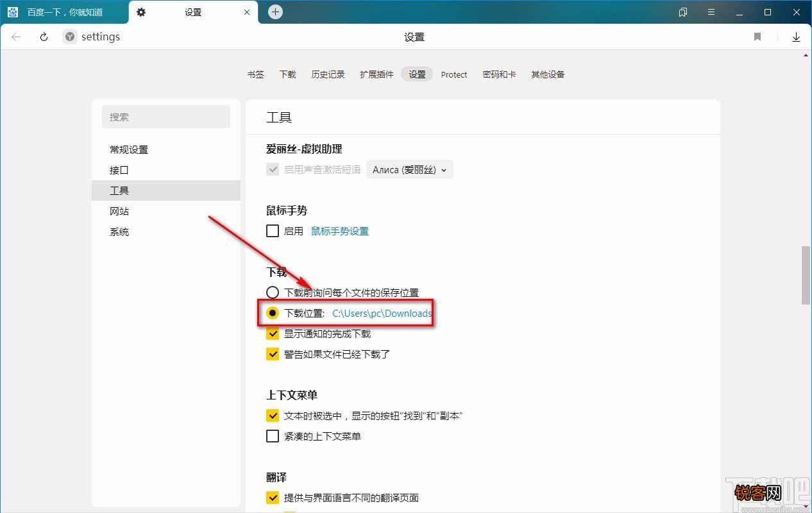Image resolution: width=812 pixels, height=513 pixels.
Task: Switch to the Protect tab
Action: (x=454, y=74)
